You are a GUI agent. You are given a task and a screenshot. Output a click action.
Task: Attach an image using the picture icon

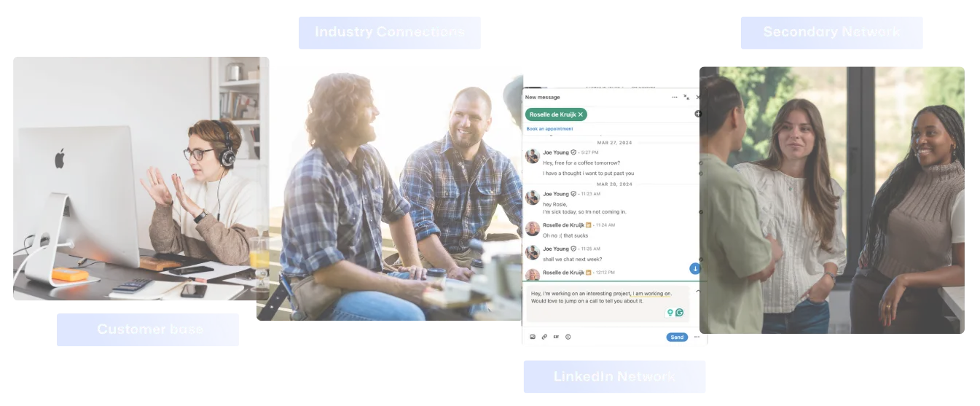click(x=533, y=337)
